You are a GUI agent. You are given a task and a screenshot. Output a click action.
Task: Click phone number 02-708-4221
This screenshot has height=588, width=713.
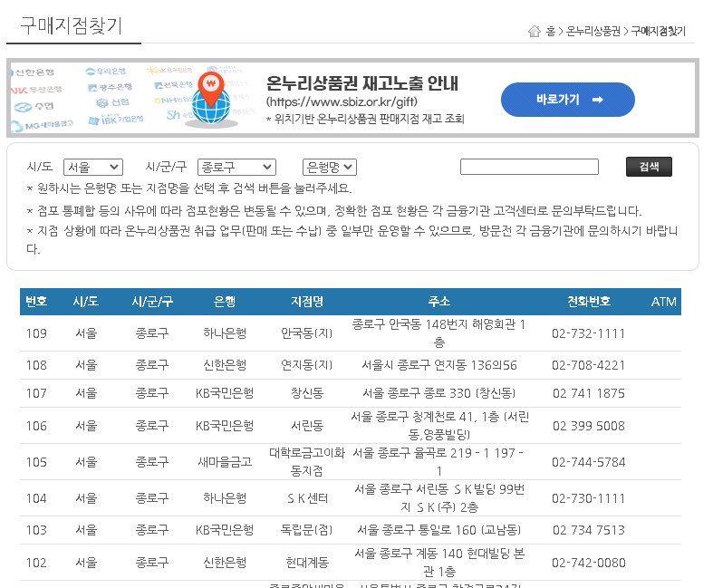coord(589,365)
